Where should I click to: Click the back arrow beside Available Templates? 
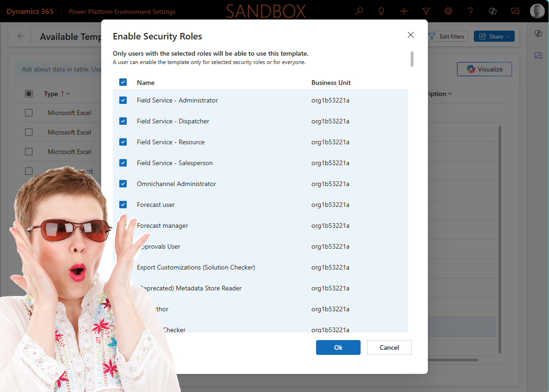click(21, 37)
